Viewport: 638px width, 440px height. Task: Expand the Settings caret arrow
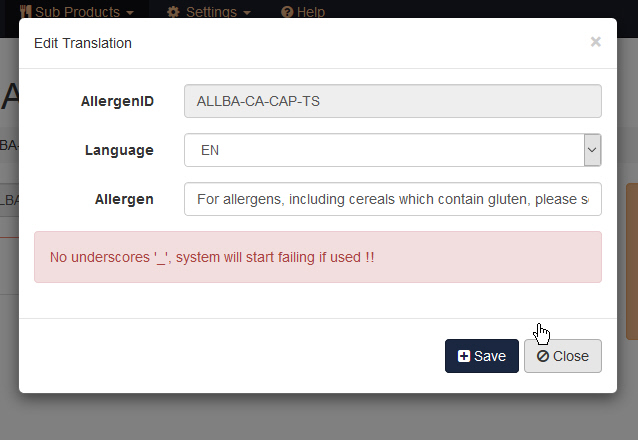point(247,13)
